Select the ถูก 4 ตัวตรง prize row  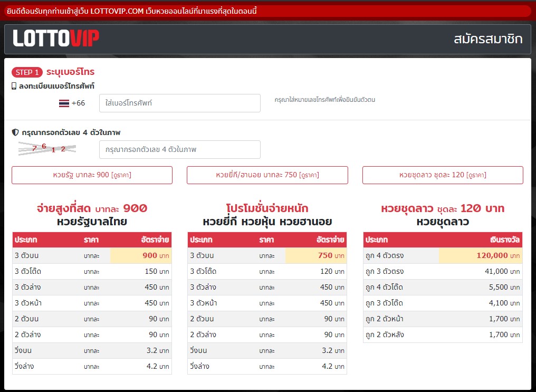tap(443, 255)
